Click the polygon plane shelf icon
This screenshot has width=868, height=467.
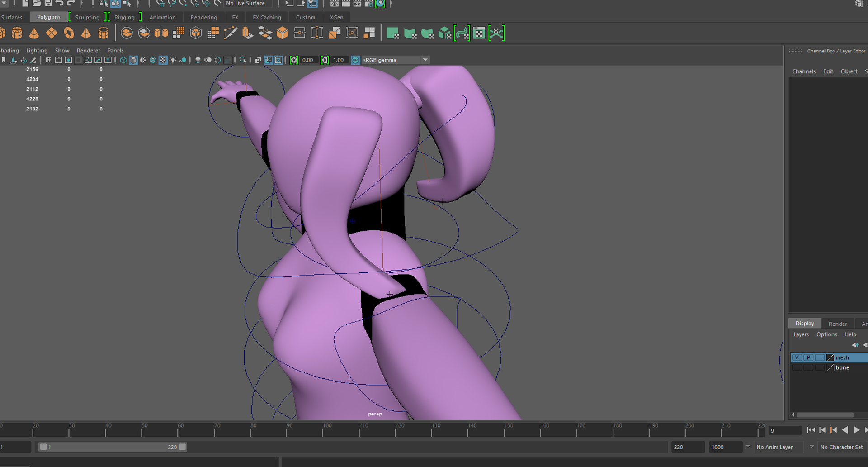(x=52, y=33)
